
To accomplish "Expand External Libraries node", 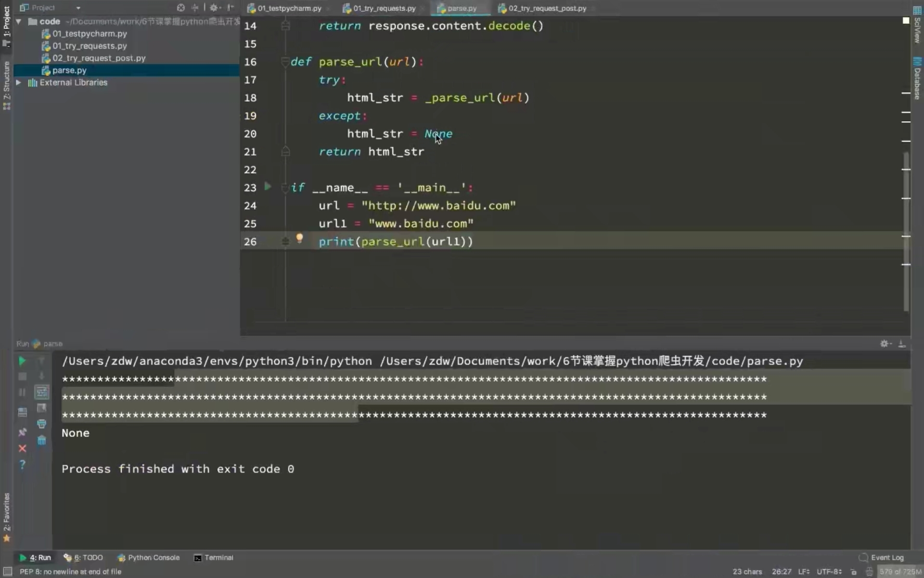I will pyautogui.click(x=18, y=82).
